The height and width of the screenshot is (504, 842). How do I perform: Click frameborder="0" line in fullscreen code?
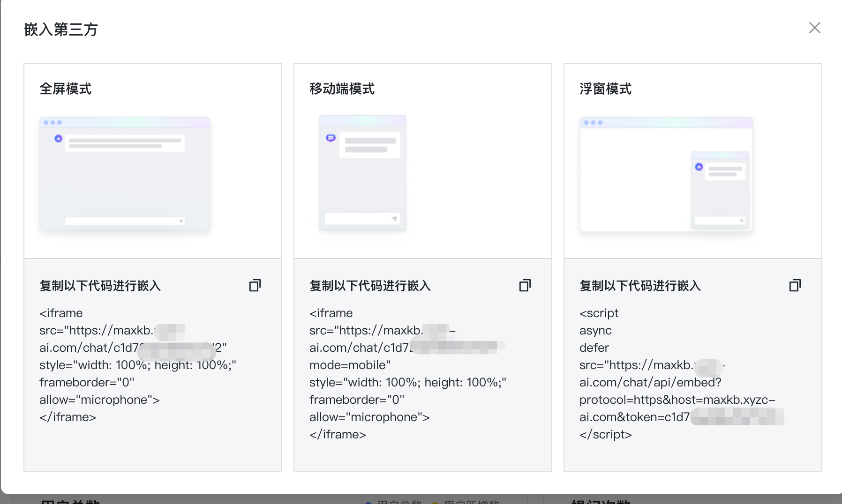[x=87, y=382]
